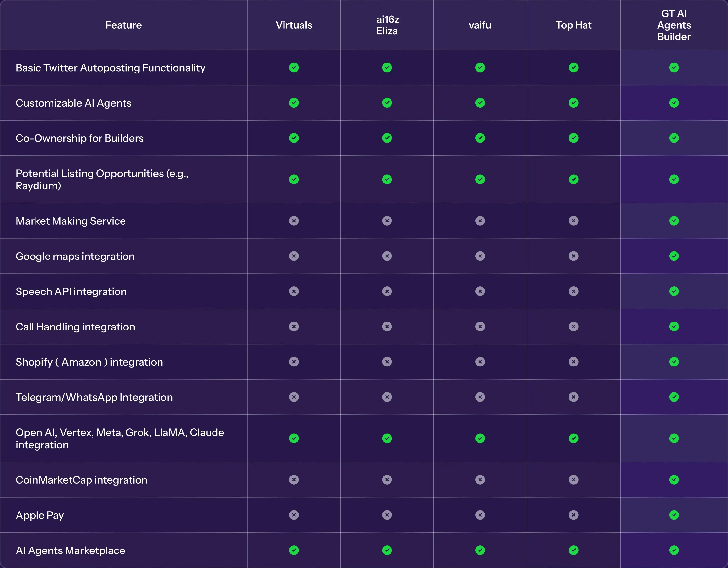Select the Virtuals column header
Image resolution: width=728 pixels, height=568 pixels.
click(x=294, y=25)
